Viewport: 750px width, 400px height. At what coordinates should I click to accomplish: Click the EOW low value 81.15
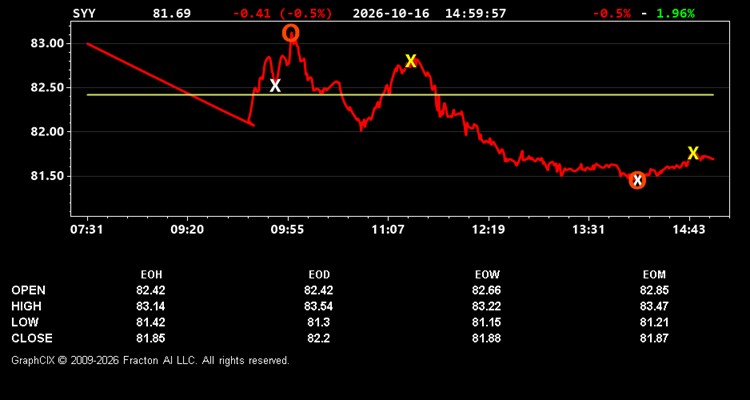(486, 322)
